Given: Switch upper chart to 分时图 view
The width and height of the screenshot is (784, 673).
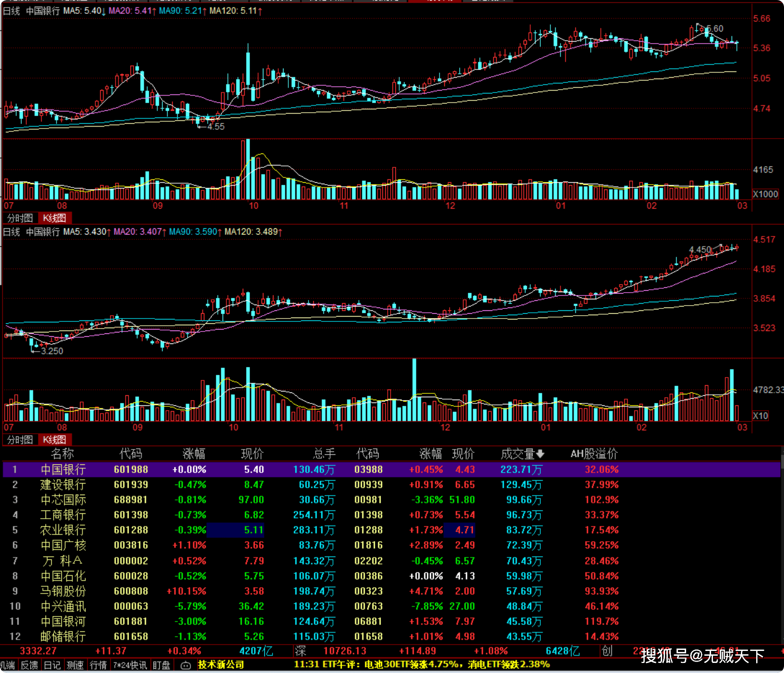Looking at the screenshot, I should (x=20, y=218).
